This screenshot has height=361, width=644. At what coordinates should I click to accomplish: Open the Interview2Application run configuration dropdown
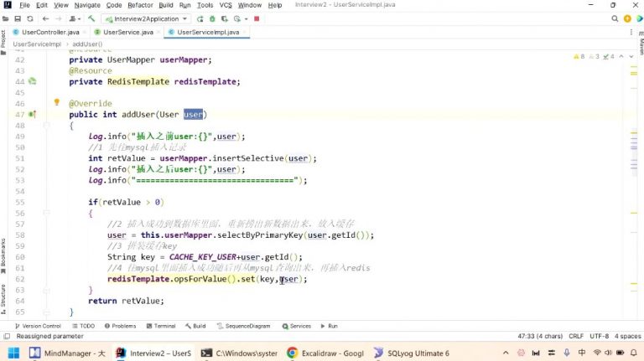149,18
